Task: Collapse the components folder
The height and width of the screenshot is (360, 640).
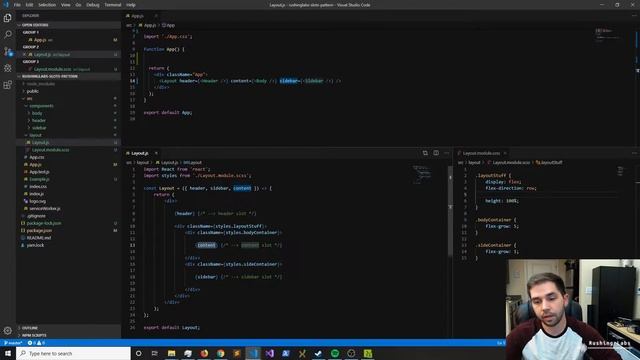Action: (x=41, y=106)
